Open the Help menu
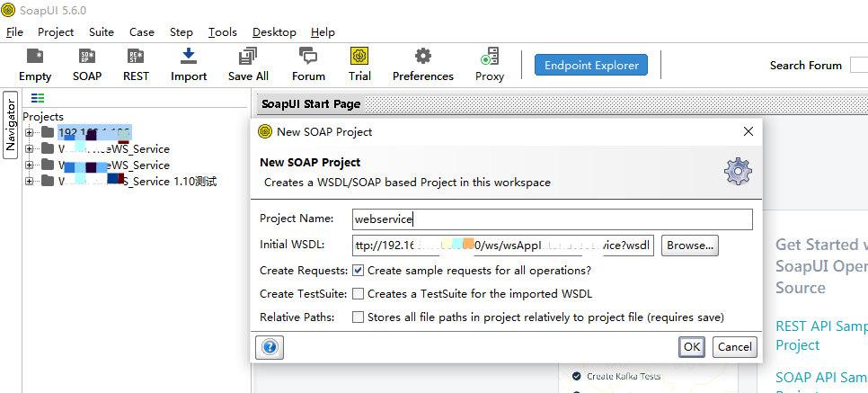 (323, 32)
